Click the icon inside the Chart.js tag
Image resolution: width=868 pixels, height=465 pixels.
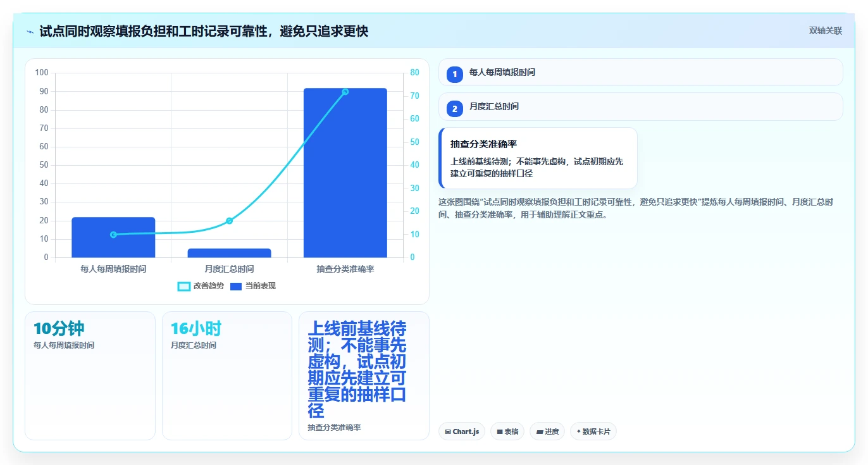pos(448,432)
